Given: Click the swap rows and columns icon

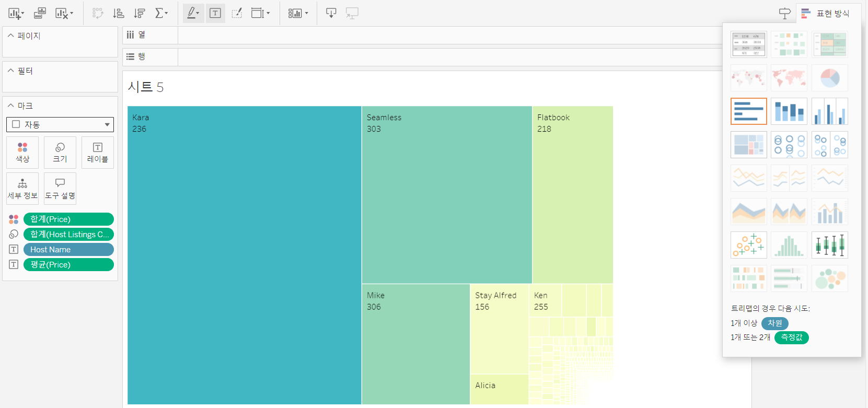Looking at the screenshot, I should 98,13.
